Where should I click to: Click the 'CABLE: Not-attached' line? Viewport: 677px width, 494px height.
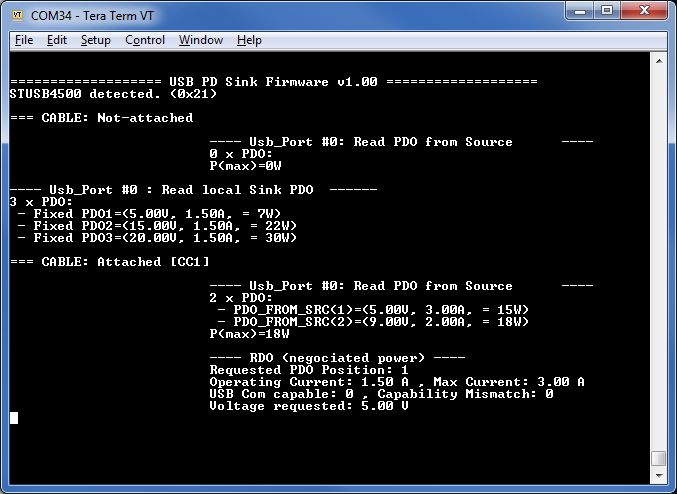pyautogui.click(x=101, y=118)
